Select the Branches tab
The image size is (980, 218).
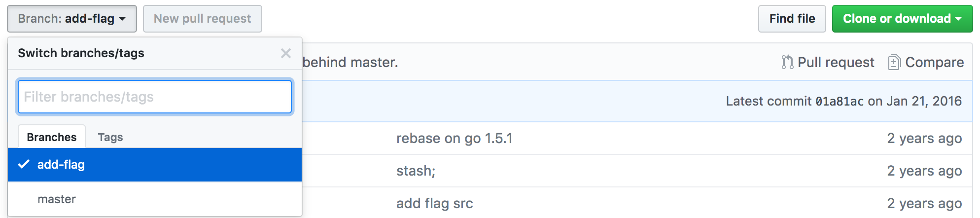pyautogui.click(x=52, y=137)
